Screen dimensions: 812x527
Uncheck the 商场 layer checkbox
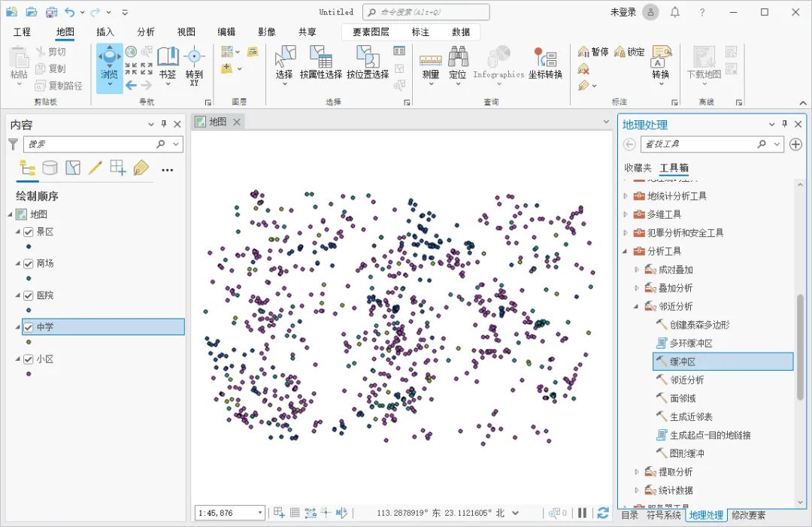29,263
